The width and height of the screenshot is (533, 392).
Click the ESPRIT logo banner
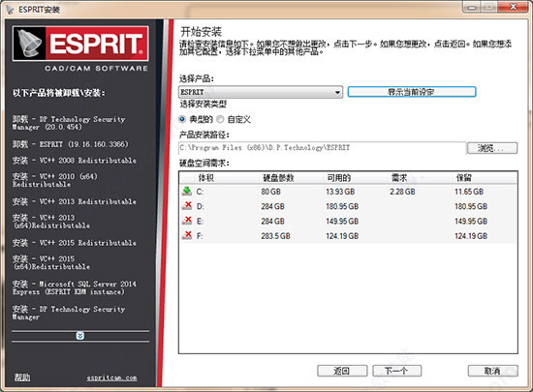coord(80,44)
